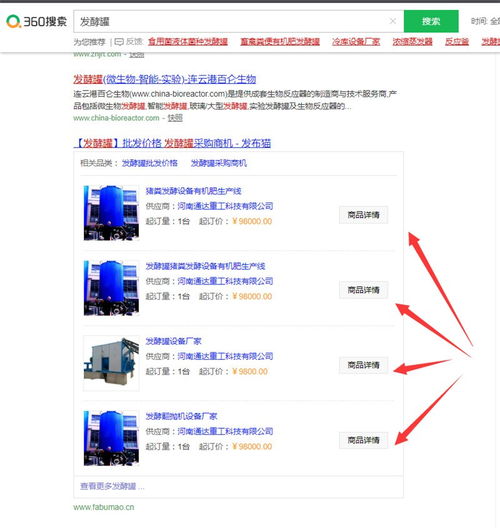Open supplier link under 猪粪发酵设备有机肥生产线
The height and width of the screenshot is (528, 500).
(225, 206)
